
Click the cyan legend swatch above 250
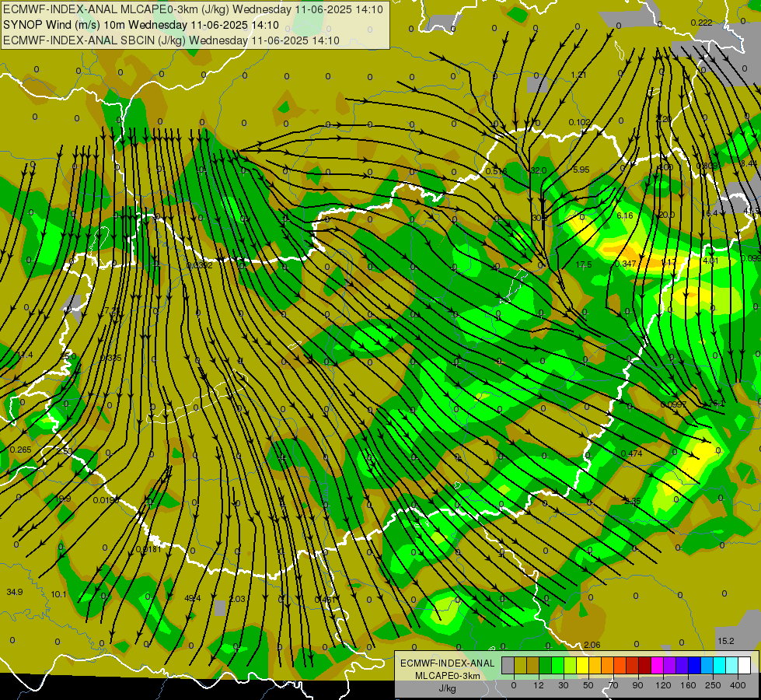pyautogui.click(x=719, y=665)
